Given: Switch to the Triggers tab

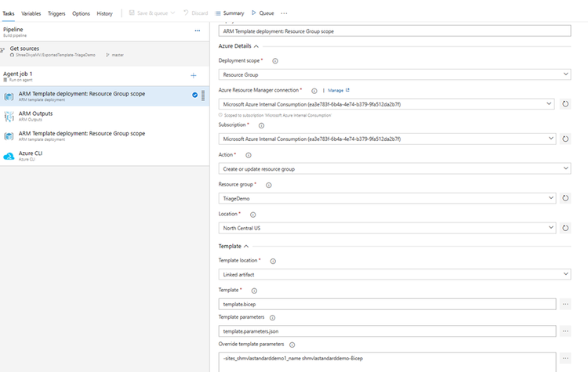Looking at the screenshot, I should pyautogui.click(x=56, y=13).
